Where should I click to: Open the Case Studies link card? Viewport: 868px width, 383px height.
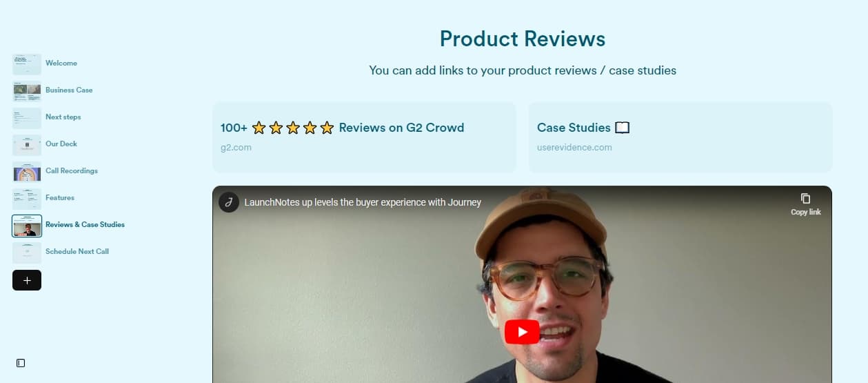(x=680, y=137)
